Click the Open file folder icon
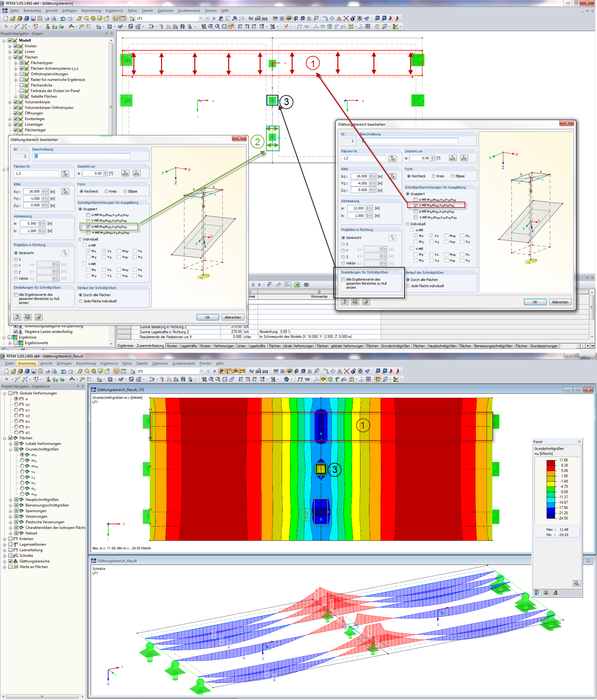The image size is (597, 700). click(x=12, y=19)
